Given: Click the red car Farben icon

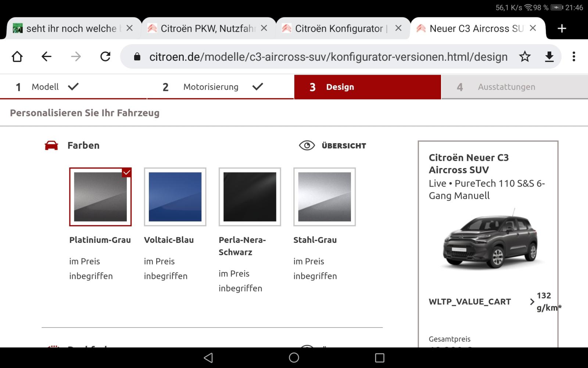Looking at the screenshot, I should coord(51,145).
